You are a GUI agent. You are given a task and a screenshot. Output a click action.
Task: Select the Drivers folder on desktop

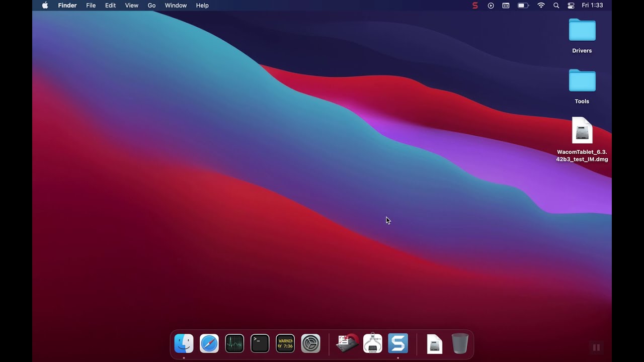582,30
